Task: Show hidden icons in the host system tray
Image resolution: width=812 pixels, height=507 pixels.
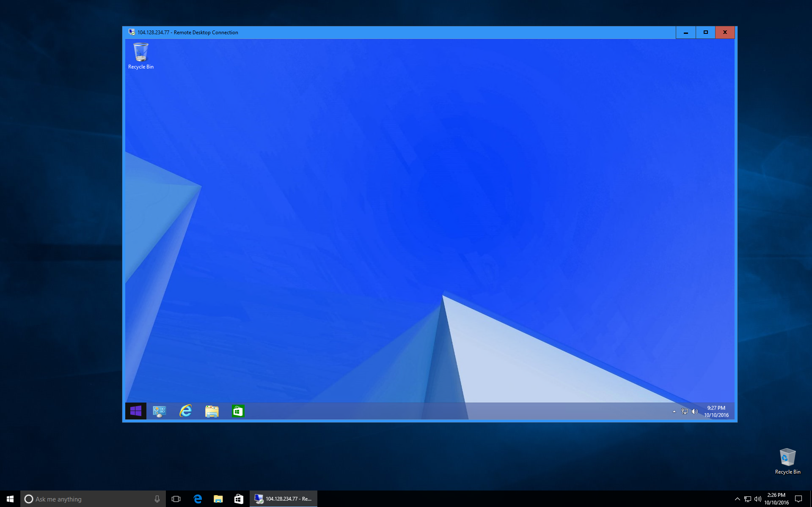Action: pyautogui.click(x=737, y=499)
